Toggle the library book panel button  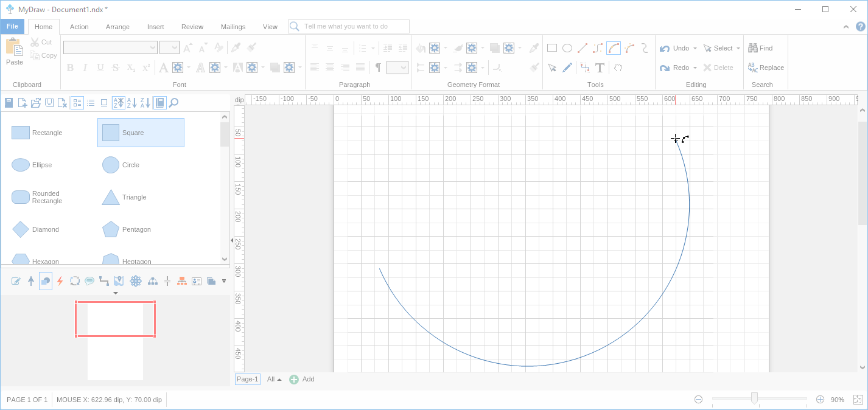(x=159, y=103)
